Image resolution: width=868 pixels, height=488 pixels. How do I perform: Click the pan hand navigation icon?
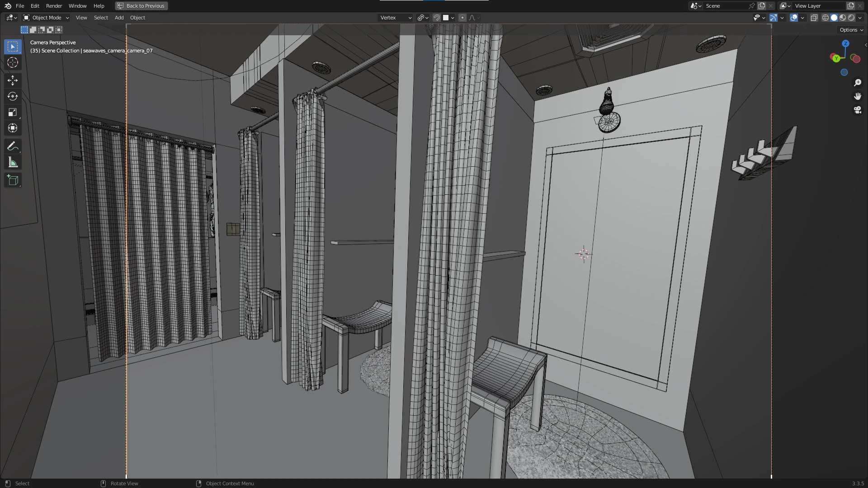pos(858,96)
